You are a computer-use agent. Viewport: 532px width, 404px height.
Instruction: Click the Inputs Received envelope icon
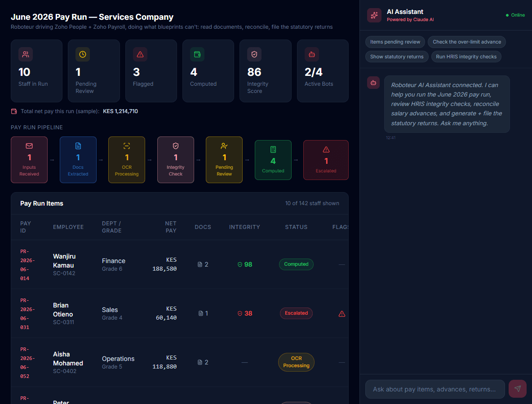coord(29,146)
